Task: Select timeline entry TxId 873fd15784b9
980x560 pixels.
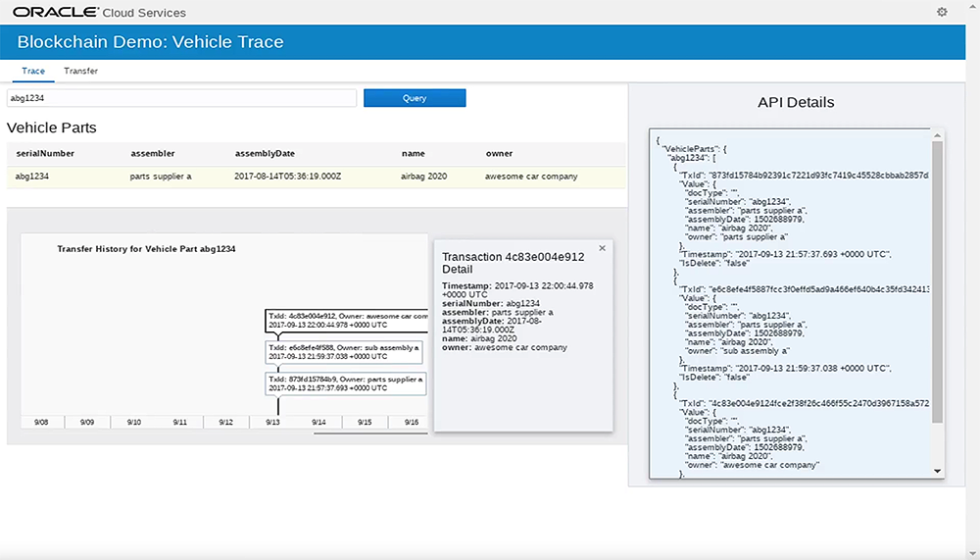Action: [346, 383]
